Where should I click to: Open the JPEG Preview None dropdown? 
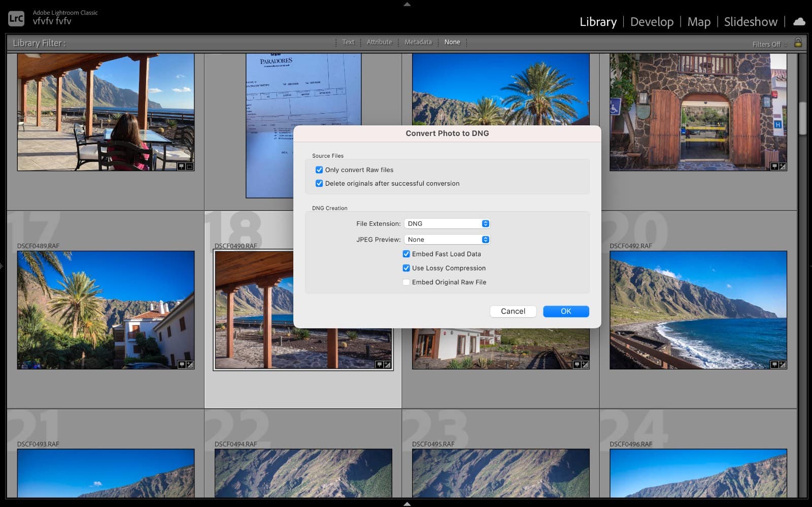tap(447, 240)
